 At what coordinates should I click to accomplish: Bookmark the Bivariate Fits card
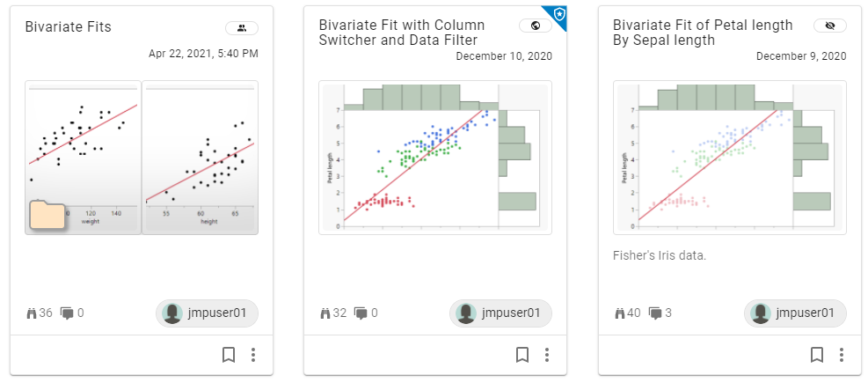229,355
